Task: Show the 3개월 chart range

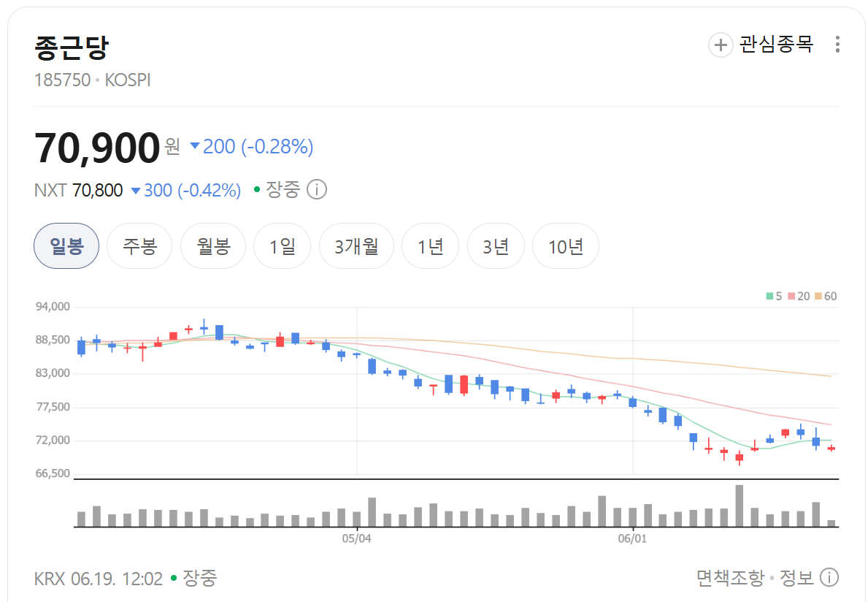Action: (356, 246)
